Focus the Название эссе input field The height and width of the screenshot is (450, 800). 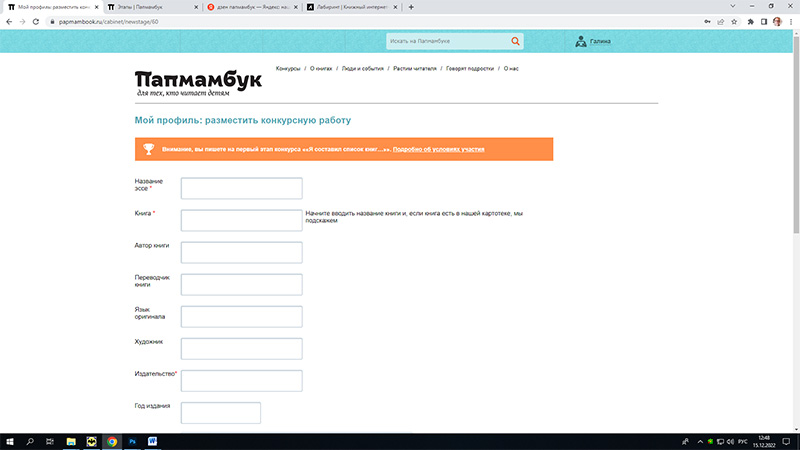coord(241,188)
